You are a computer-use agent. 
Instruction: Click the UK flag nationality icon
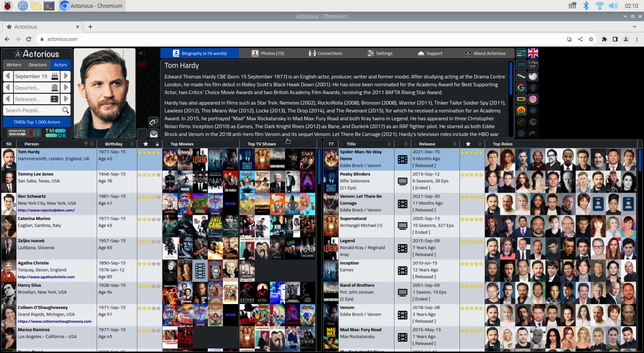pos(533,53)
